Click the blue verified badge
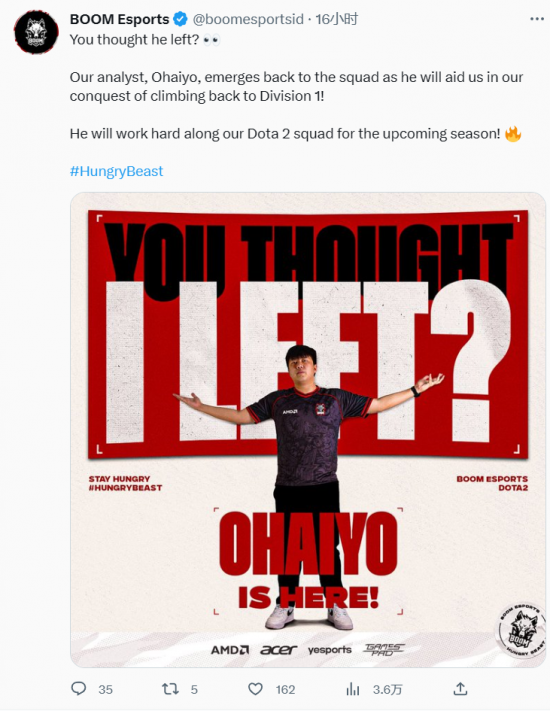 pos(180,19)
